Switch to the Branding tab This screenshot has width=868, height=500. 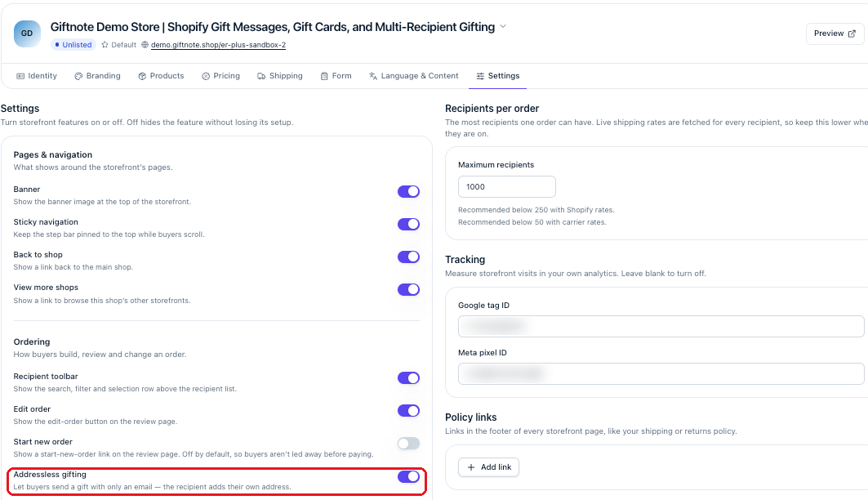[97, 76]
